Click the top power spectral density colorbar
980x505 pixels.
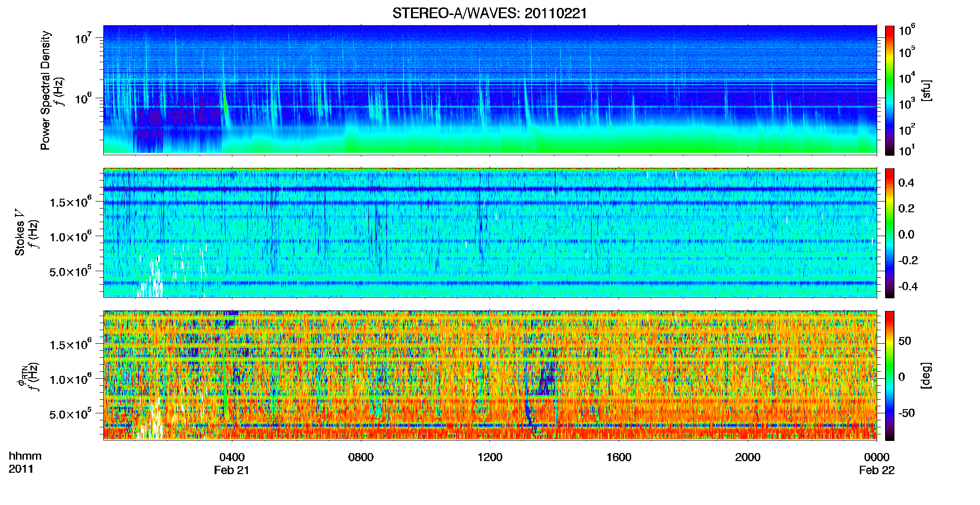(x=890, y=90)
